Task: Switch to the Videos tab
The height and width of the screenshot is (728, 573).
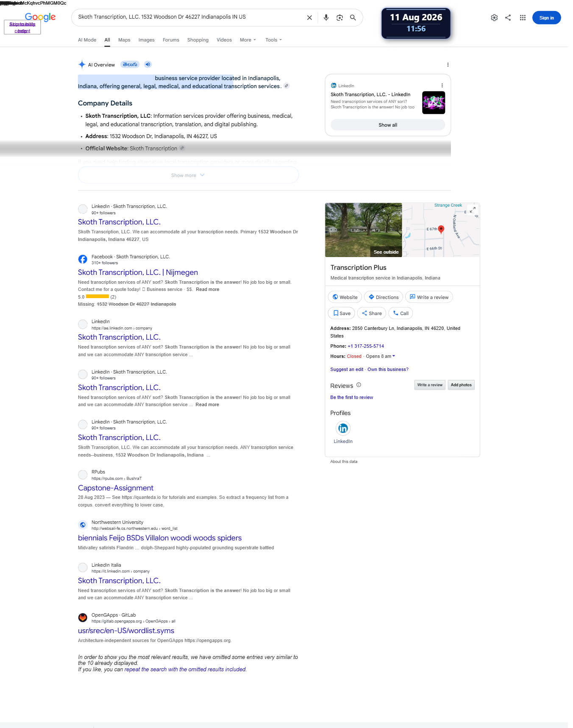Action: pyautogui.click(x=224, y=40)
